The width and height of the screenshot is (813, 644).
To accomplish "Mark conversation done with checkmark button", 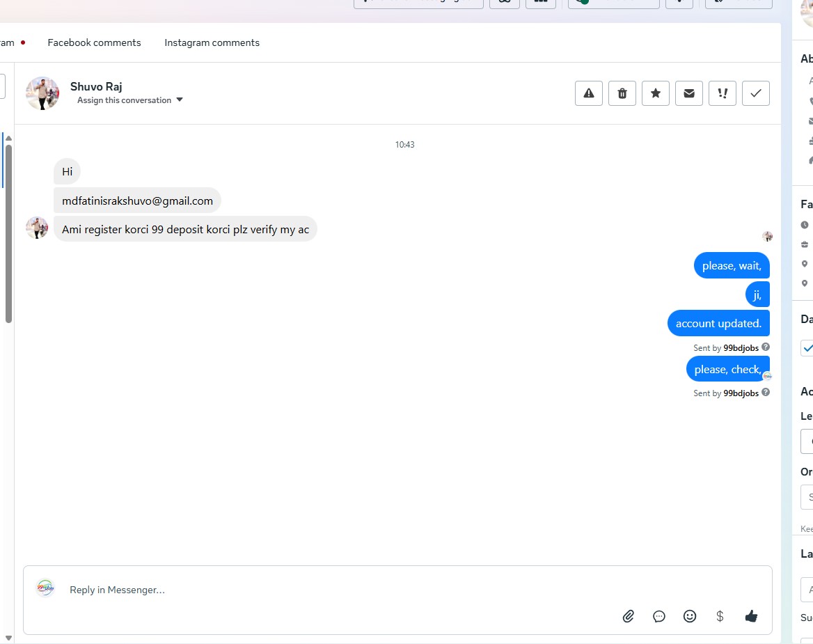I will pyautogui.click(x=756, y=93).
